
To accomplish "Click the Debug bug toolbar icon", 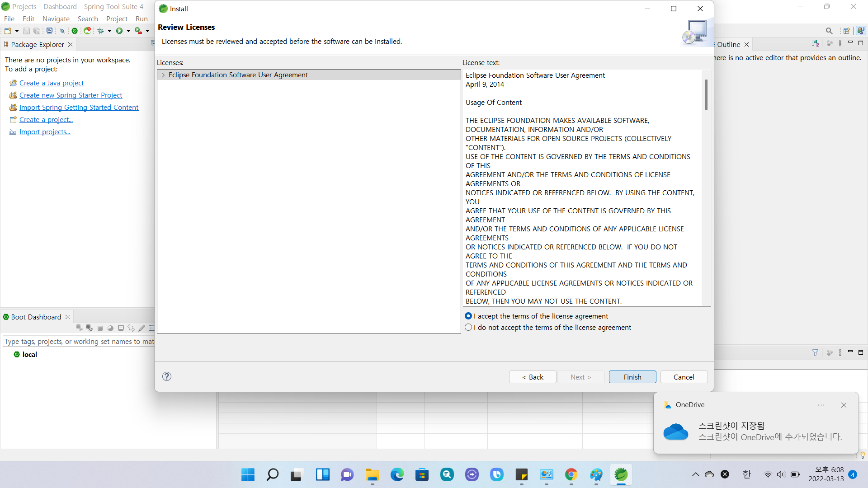I will click(x=101, y=31).
